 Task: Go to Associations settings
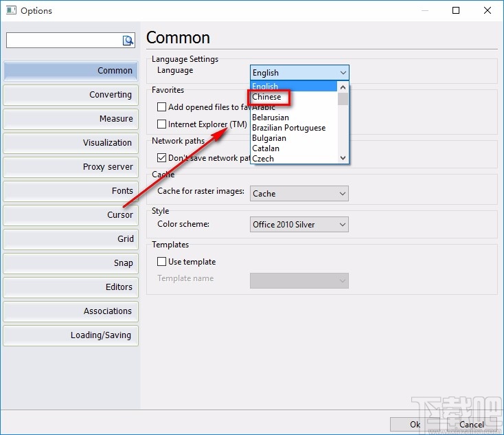point(71,311)
